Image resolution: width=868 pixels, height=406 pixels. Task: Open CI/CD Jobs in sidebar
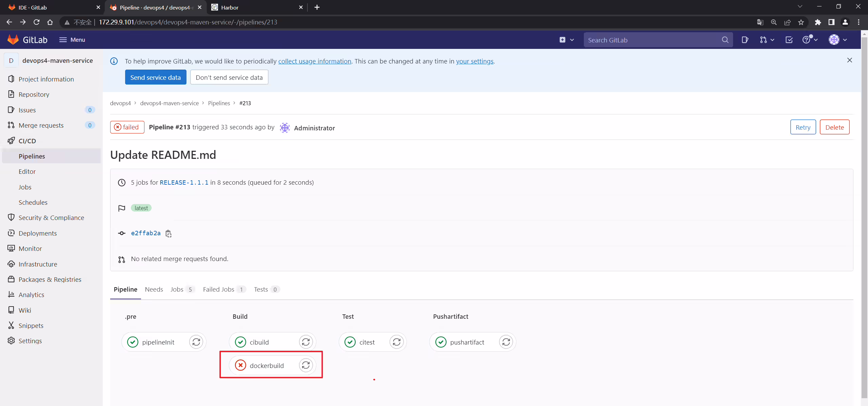pos(51,187)
